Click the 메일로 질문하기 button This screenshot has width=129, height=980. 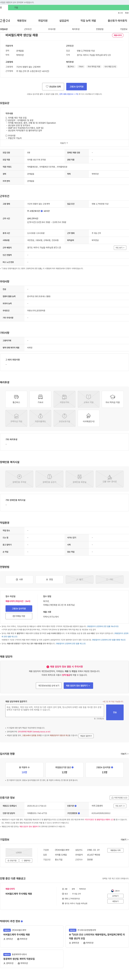tap(86, 736)
